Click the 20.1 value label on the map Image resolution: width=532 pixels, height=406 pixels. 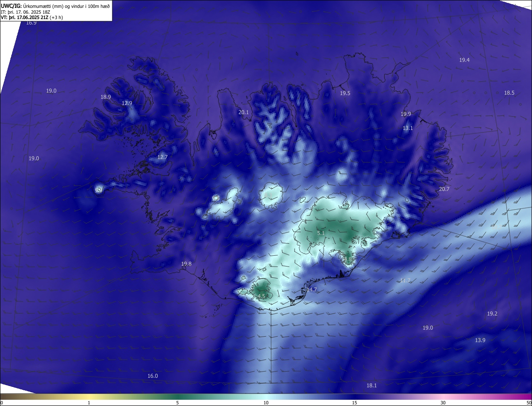tap(243, 113)
